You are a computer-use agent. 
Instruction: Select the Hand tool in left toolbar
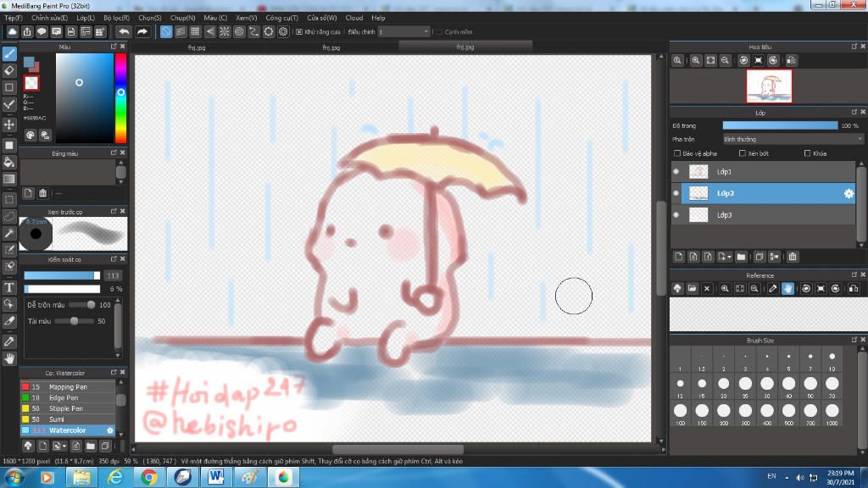(8, 358)
